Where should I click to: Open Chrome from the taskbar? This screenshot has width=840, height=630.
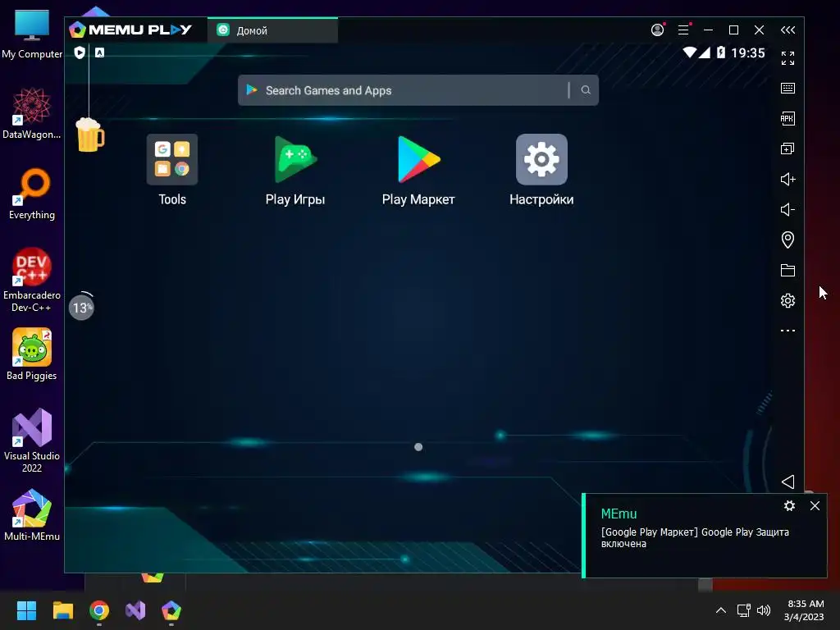click(99, 610)
